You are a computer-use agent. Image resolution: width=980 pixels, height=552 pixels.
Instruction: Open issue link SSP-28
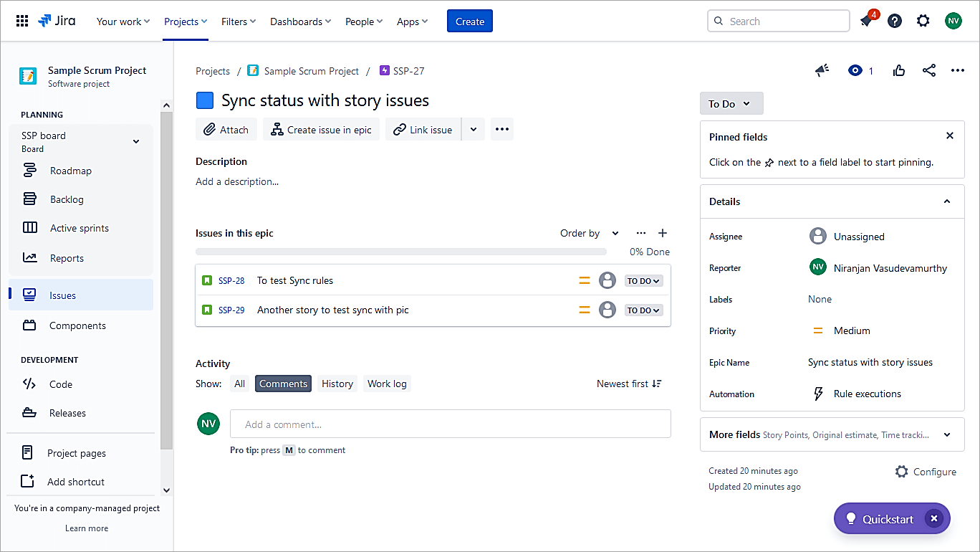(231, 280)
